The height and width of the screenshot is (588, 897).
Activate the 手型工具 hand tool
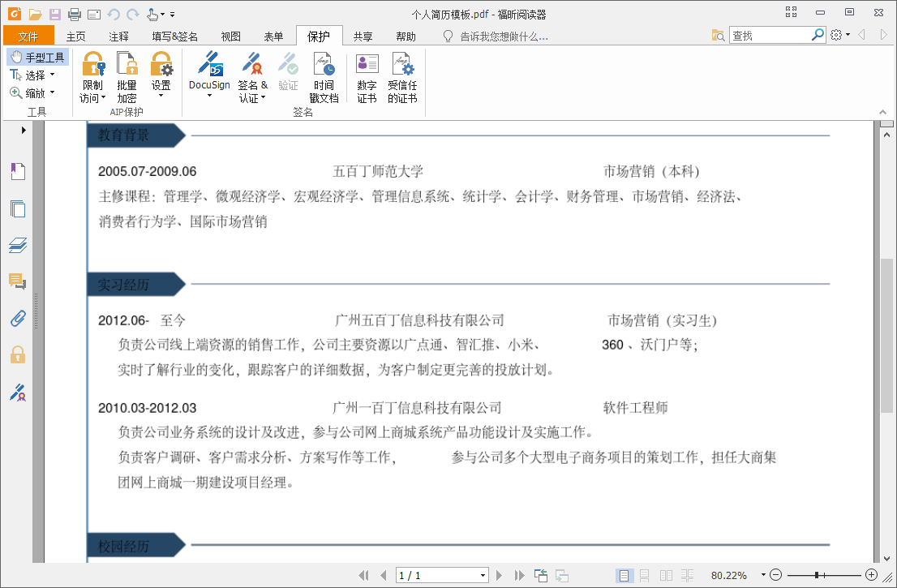(38, 57)
